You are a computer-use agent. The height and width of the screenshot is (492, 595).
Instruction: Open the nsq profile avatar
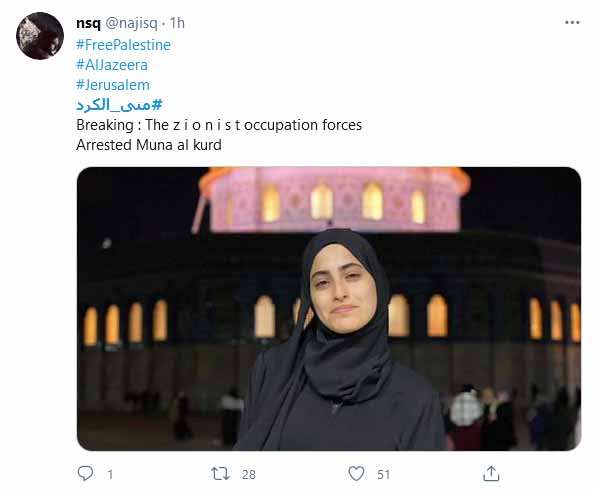click(40, 36)
